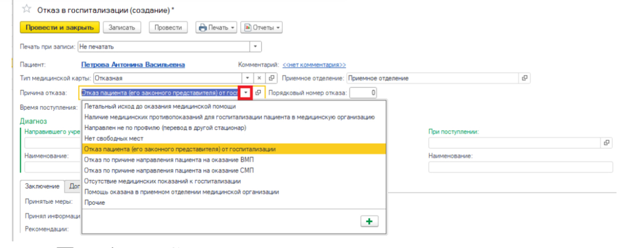Image resolution: width=644 pixels, height=248 pixels.
Task: Click the Провести button
Action: coord(168,27)
